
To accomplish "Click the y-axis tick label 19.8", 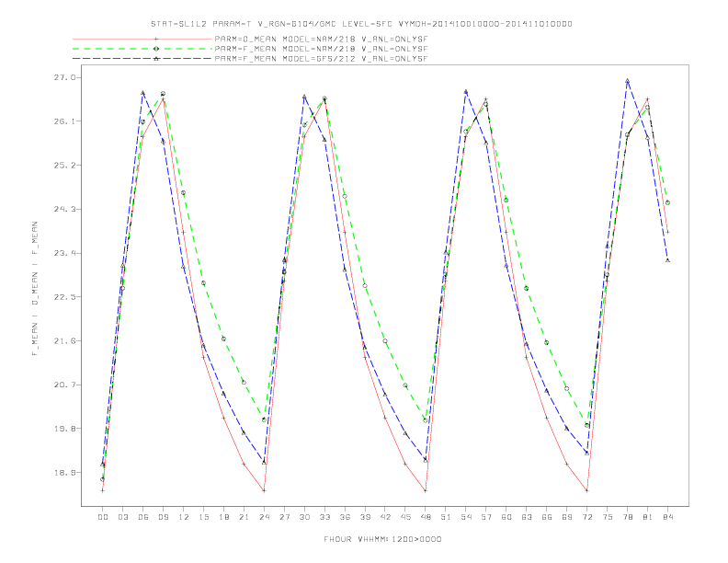I will pyautogui.click(x=65, y=429).
